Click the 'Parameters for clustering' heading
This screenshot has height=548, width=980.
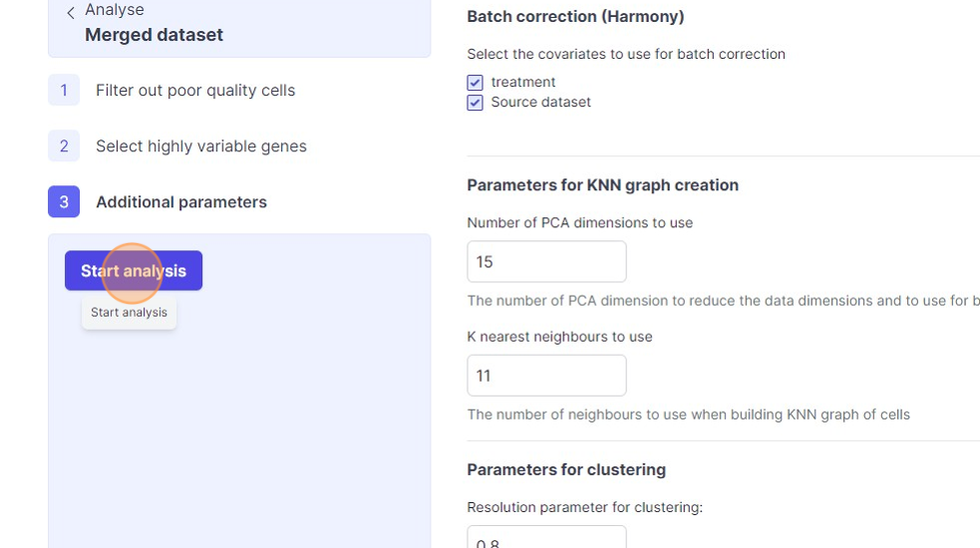click(566, 469)
